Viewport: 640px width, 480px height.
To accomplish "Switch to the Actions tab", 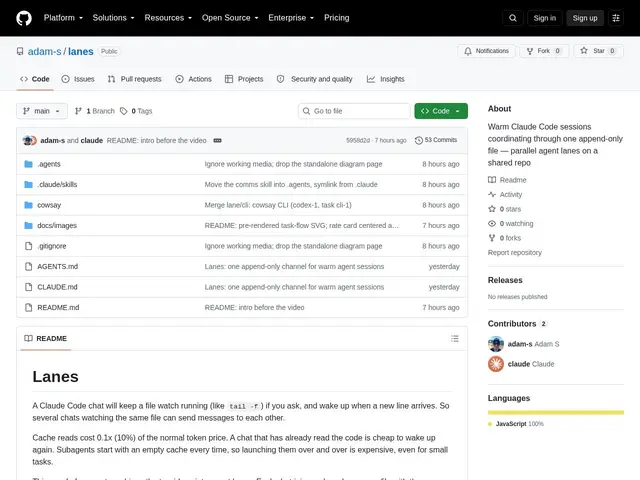I will pyautogui.click(x=193, y=79).
